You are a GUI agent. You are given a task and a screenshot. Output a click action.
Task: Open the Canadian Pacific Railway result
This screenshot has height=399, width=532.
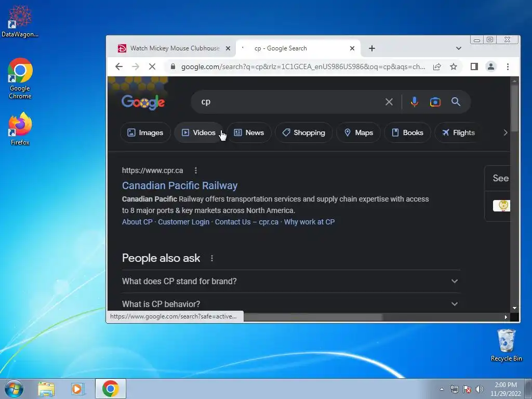[179, 185]
